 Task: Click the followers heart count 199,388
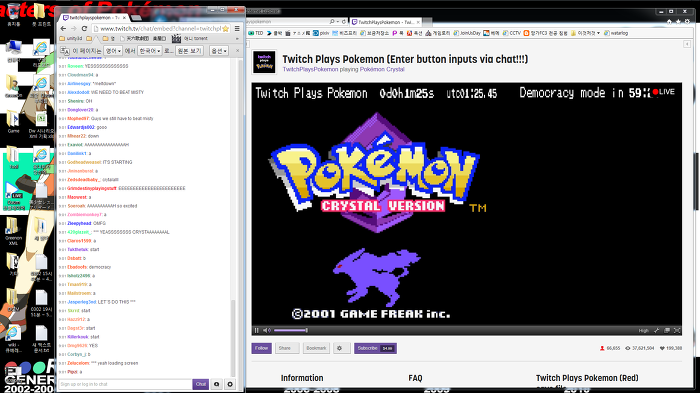coord(671,348)
